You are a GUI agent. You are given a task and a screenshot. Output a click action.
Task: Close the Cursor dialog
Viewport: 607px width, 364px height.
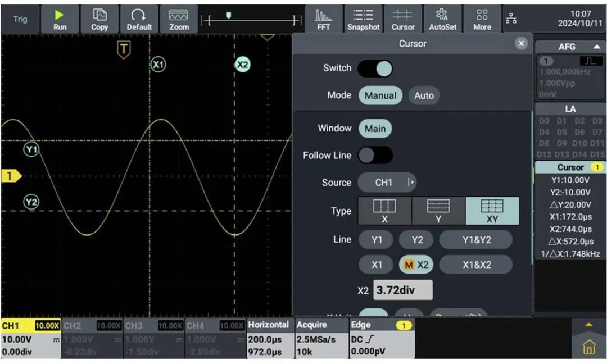(x=521, y=43)
